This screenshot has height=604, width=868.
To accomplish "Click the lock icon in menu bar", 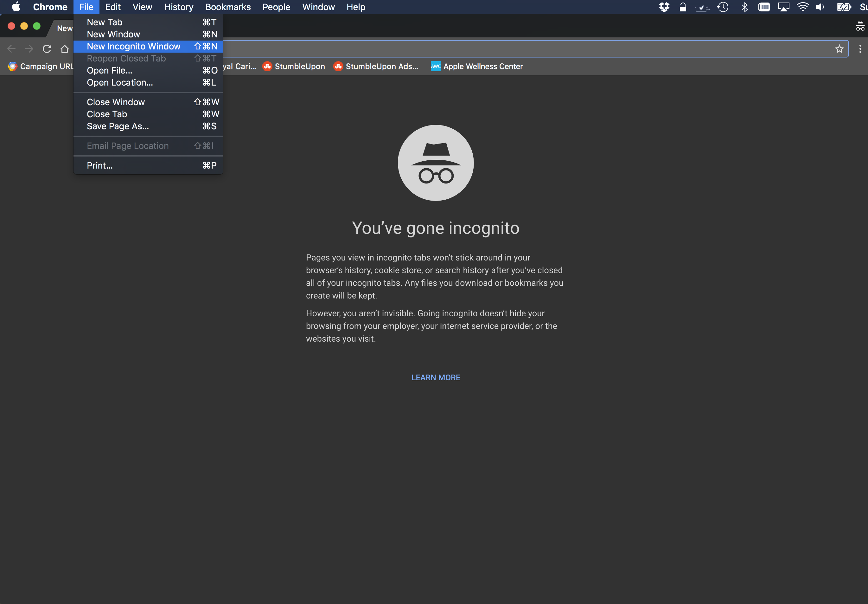I will click(683, 7).
